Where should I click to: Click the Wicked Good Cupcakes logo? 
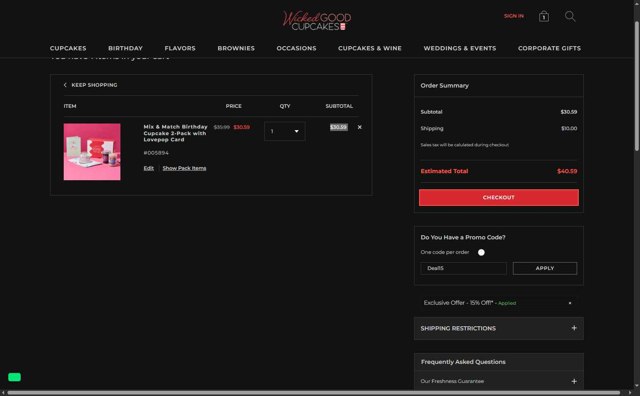(x=317, y=20)
